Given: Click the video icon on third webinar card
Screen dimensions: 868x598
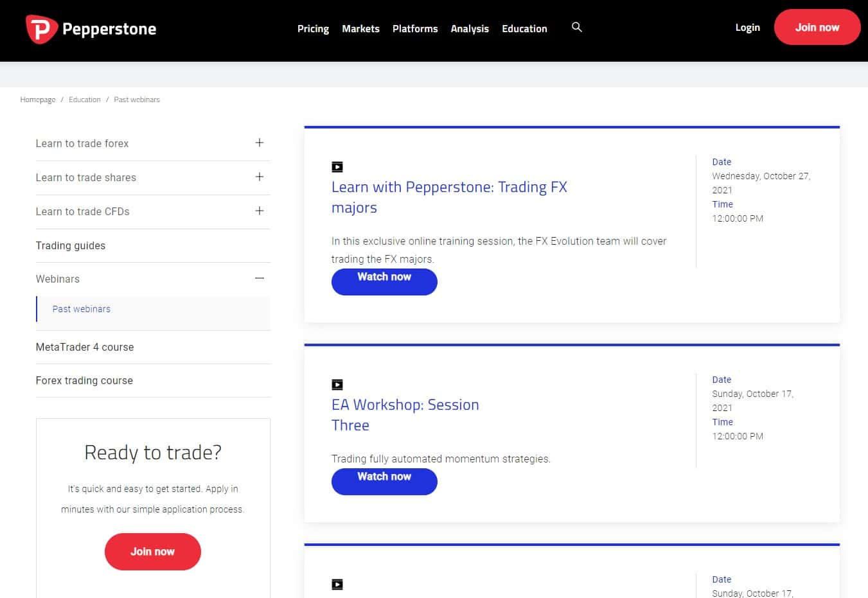Looking at the screenshot, I should click(x=337, y=585).
